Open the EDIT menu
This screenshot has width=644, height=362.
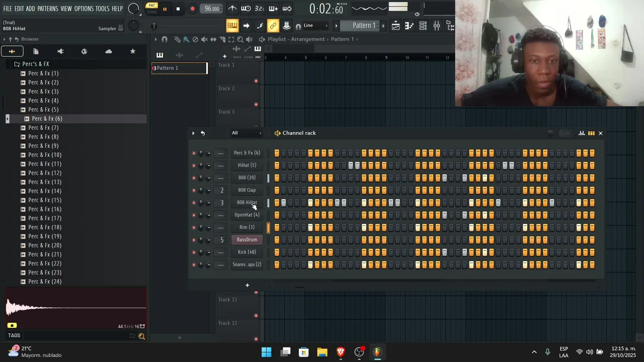[19, 9]
